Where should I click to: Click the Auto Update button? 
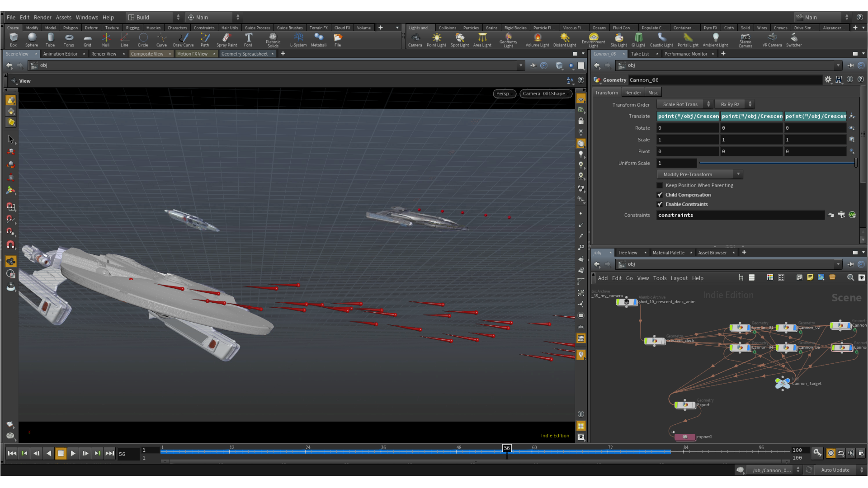tap(835, 470)
